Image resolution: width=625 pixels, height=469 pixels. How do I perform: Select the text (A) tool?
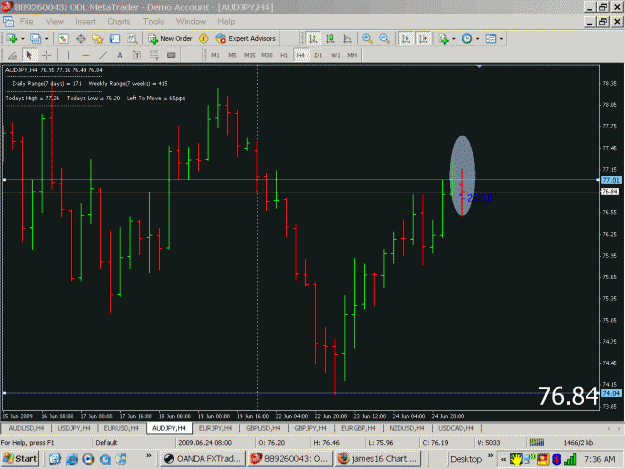coord(120,55)
